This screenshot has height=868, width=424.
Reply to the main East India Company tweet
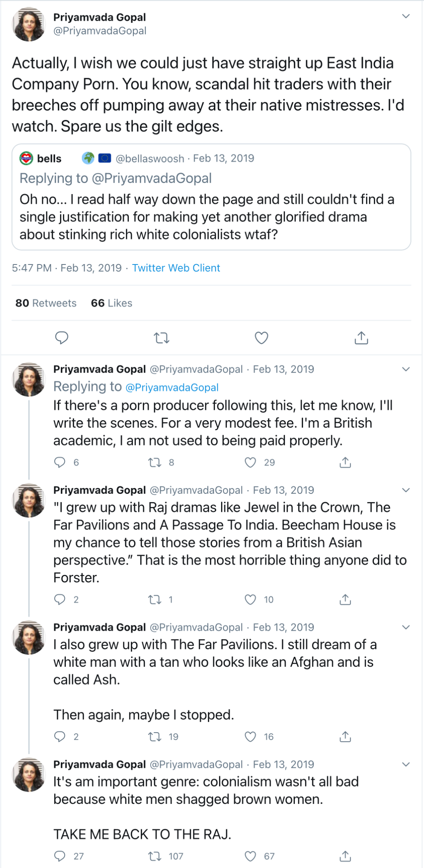coord(62,338)
